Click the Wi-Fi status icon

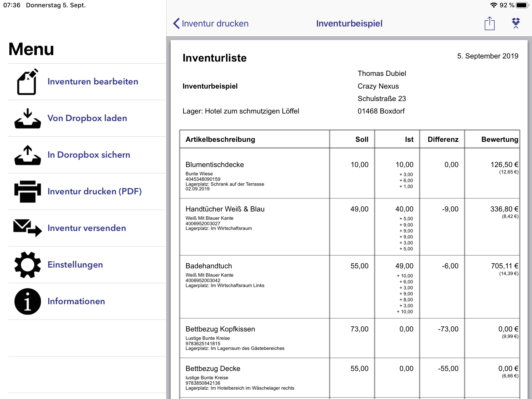pyautogui.click(x=494, y=5)
